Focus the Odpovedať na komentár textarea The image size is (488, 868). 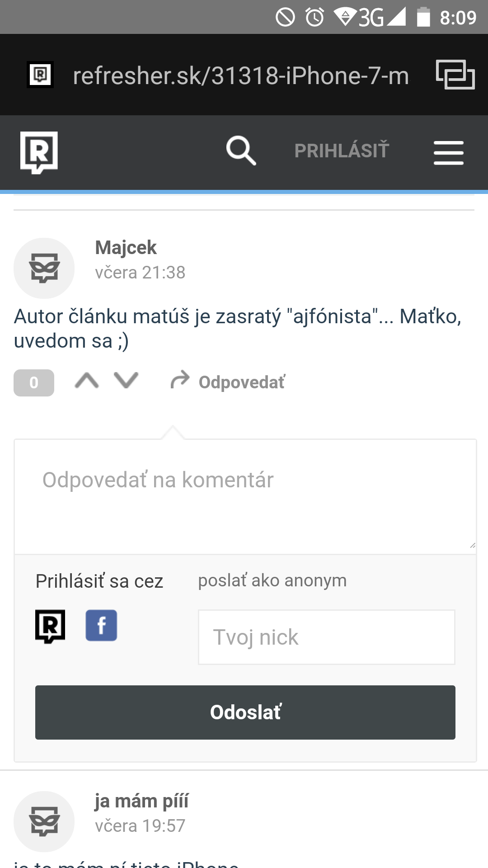[245, 496]
